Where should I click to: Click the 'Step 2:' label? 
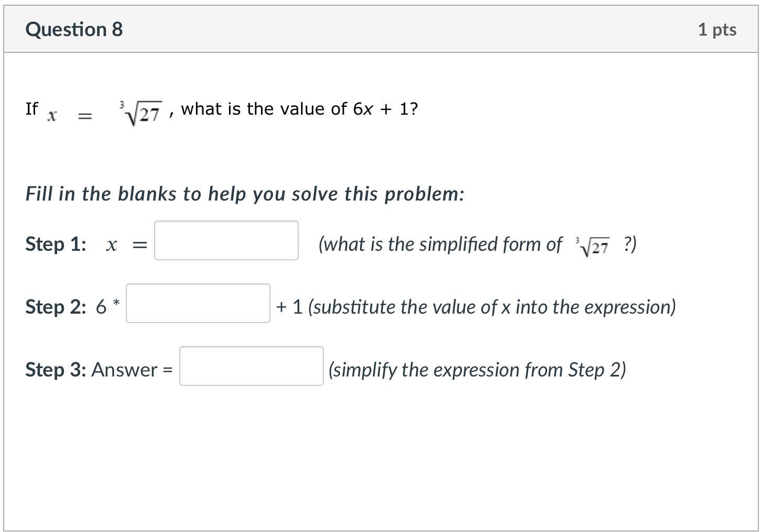(x=56, y=307)
